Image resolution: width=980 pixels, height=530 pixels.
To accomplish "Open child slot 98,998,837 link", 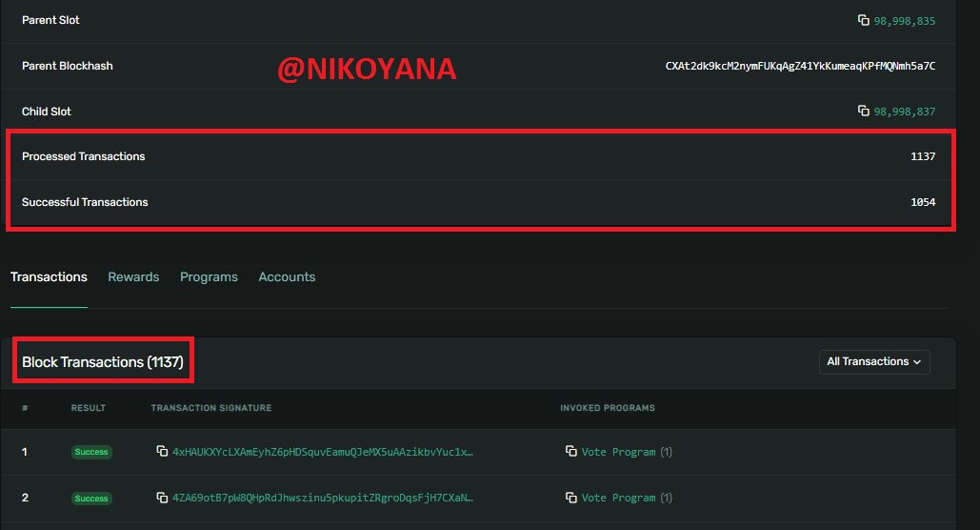I will [x=905, y=112].
